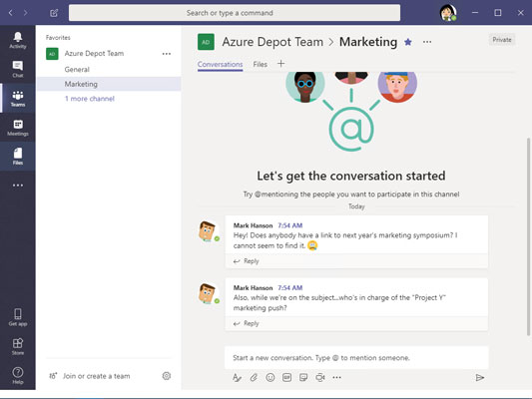Open Help from the sidebar

click(18, 375)
